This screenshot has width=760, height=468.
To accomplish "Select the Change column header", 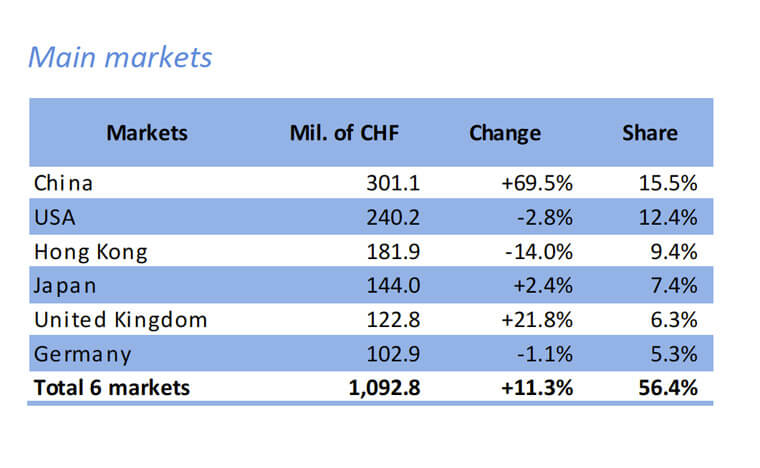I will (x=505, y=133).
